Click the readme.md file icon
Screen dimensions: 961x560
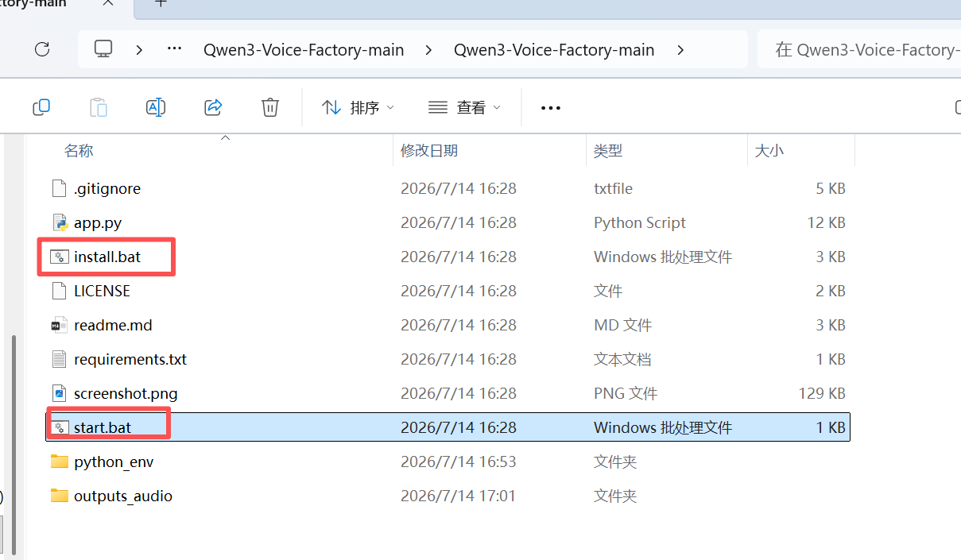[x=59, y=325]
